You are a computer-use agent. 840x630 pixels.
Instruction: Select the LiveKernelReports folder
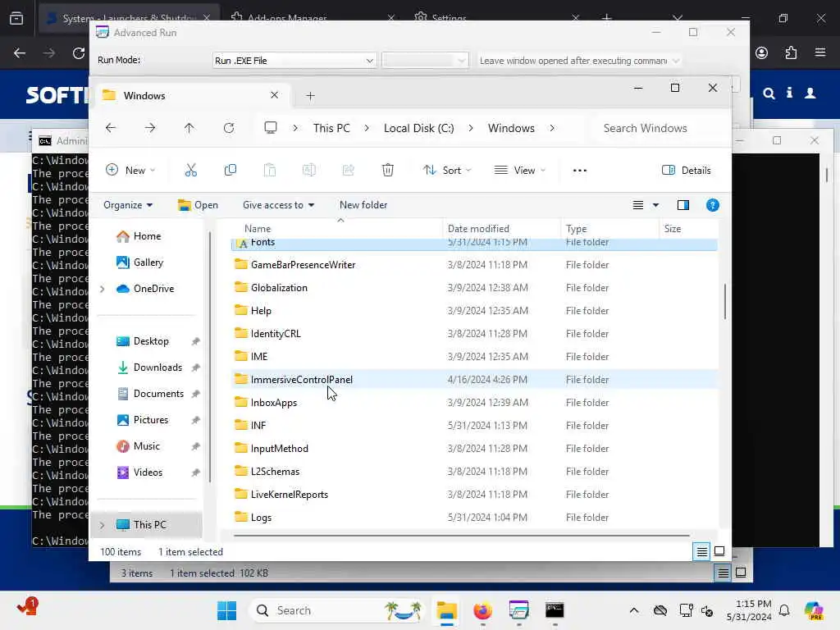[x=474, y=495]
